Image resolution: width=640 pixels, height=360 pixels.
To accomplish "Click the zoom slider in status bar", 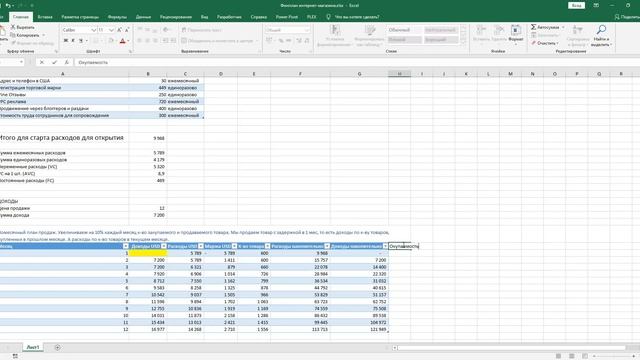I will 614,356.
